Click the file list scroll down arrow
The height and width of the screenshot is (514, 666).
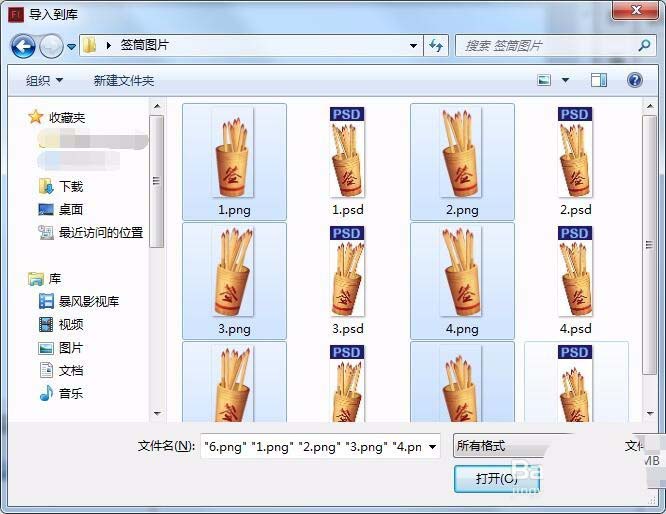click(x=650, y=413)
